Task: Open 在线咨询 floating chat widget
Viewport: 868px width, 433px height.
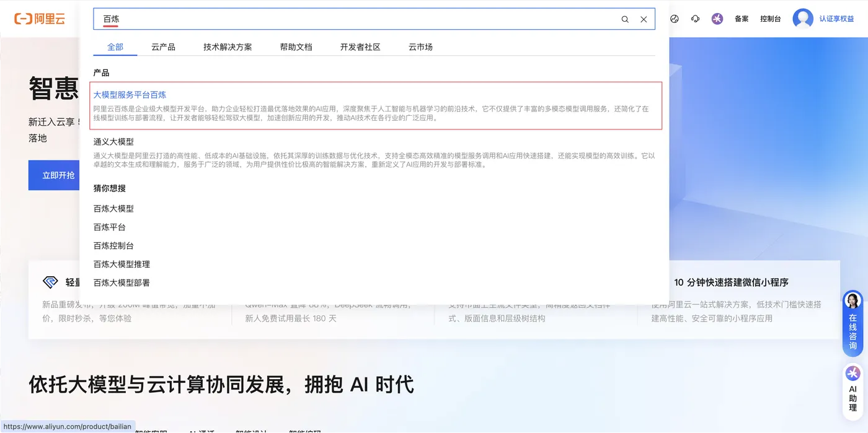Action: pyautogui.click(x=853, y=323)
